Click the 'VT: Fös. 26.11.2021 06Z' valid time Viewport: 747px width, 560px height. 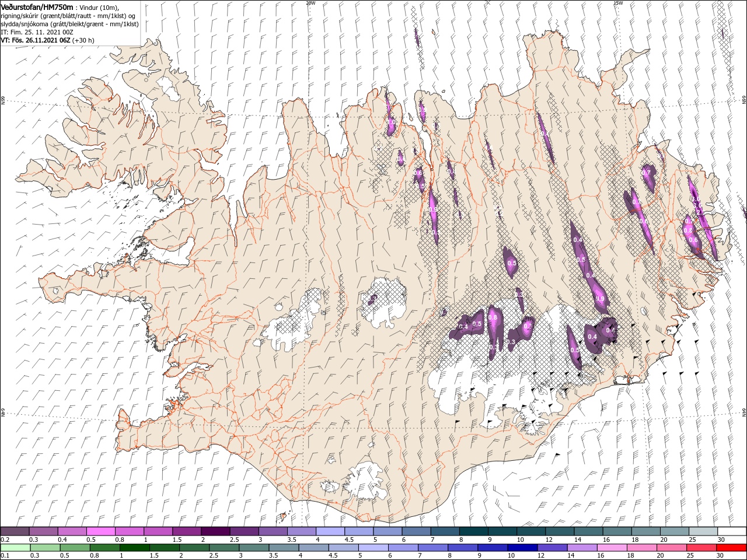(x=36, y=40)
